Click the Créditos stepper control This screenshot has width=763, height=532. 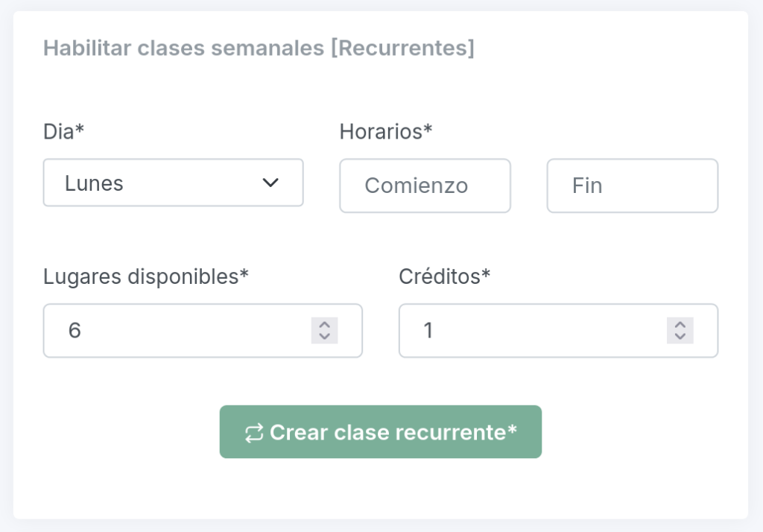tap(680, 331)
